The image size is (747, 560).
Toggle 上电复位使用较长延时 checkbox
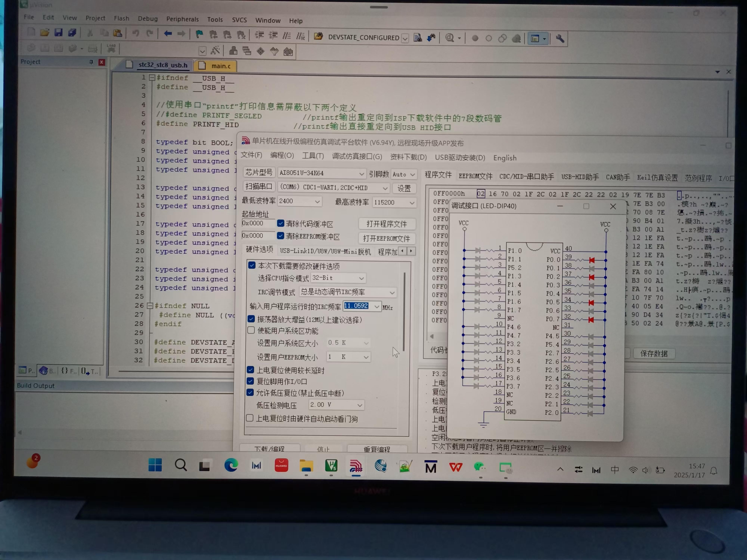[250, 370]
